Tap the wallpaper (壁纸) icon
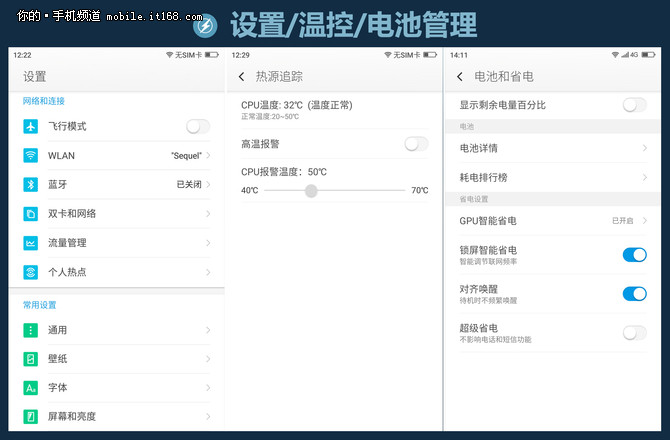This screenshot has width=670, height=440. (30, 359)
